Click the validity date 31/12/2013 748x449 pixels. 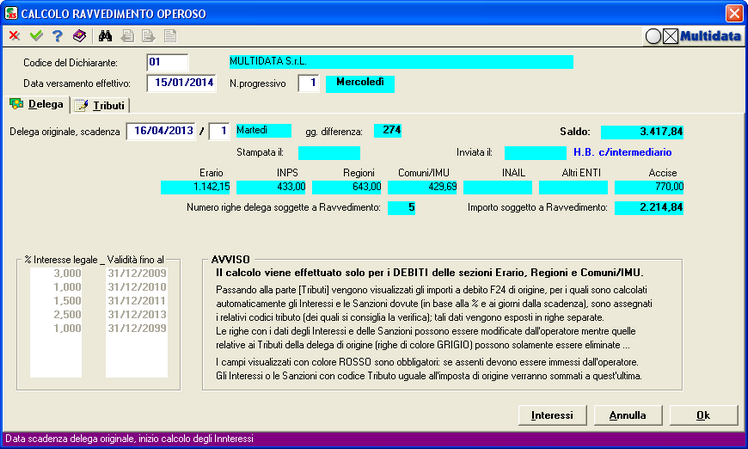click(137, 315)
